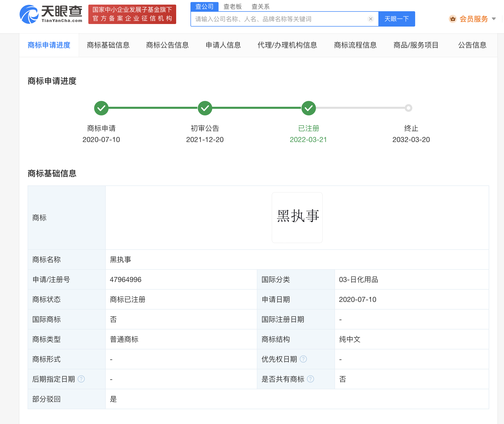This screenshot has width=504, height=424.
Task: Open the 公告信息 tab
Action: (x=472, y=45)
